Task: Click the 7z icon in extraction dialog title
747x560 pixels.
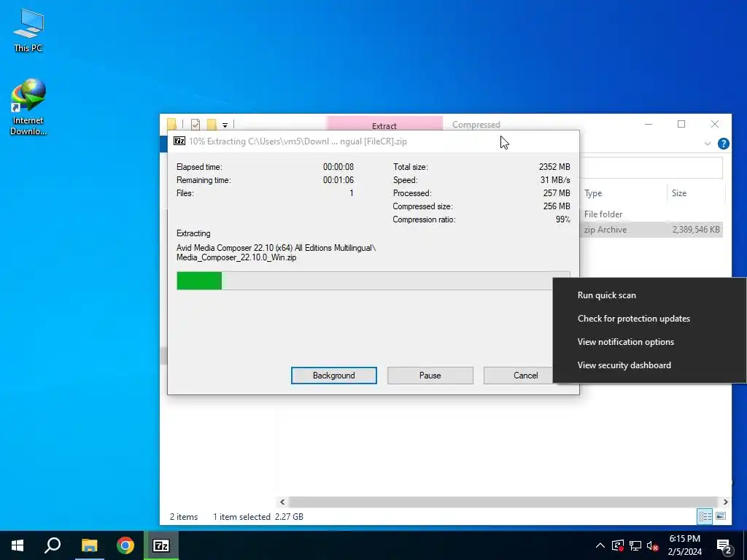Action: pos(179,141)
